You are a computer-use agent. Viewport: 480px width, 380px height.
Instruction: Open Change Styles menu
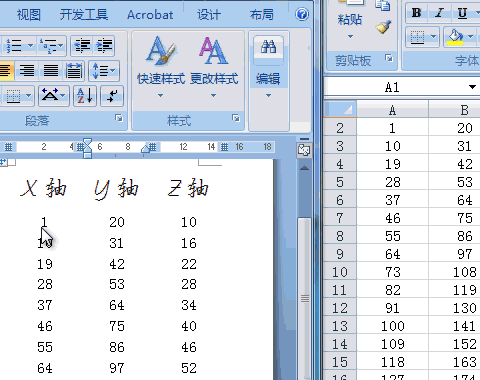click(214, 68)
